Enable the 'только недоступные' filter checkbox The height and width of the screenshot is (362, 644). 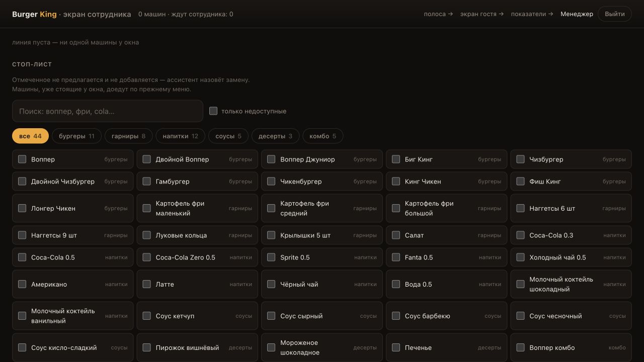(213, 111)
